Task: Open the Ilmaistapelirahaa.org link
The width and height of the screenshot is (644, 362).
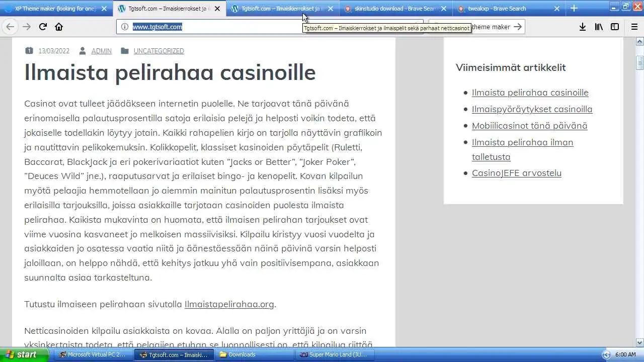Action: click(229, 304)
